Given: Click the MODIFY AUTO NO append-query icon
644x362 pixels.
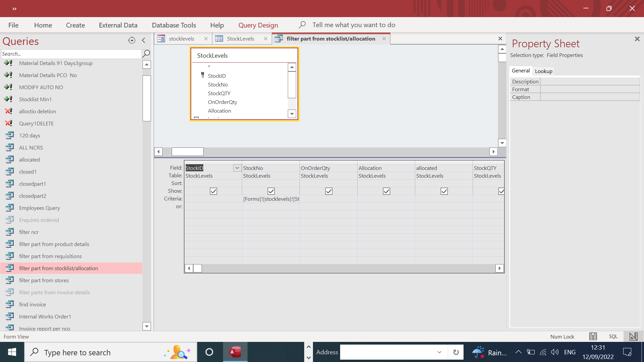Looking at the screenshot, I should (9, 87).
